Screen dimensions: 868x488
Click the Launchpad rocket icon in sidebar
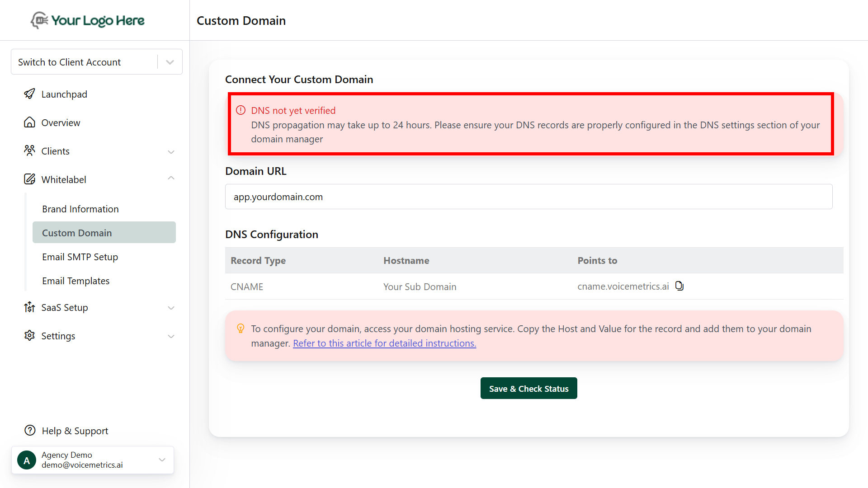point(29,94)
